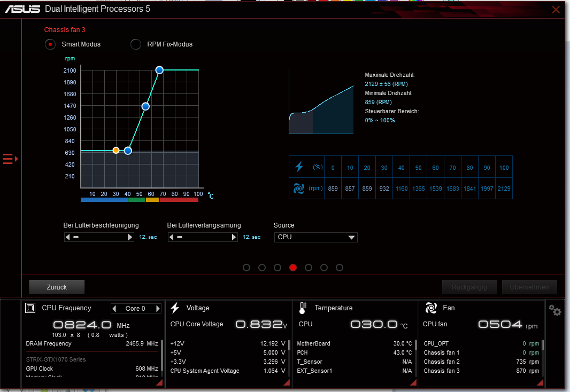
Task: Click the red temperature range bar
Action: pyautogui.click(x=179, y=200)
